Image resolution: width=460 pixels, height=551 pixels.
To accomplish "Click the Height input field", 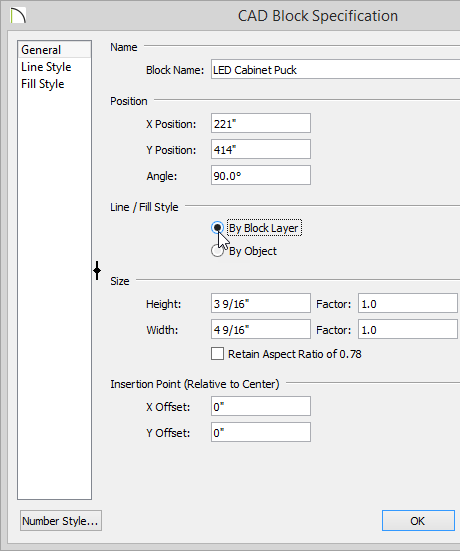I will pos(261,303).
